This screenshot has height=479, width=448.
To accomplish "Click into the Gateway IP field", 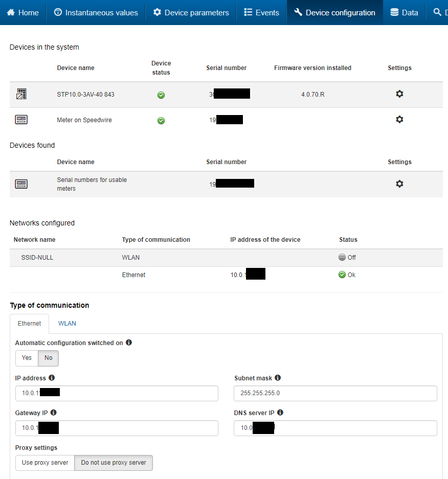I will click(117, 428).
